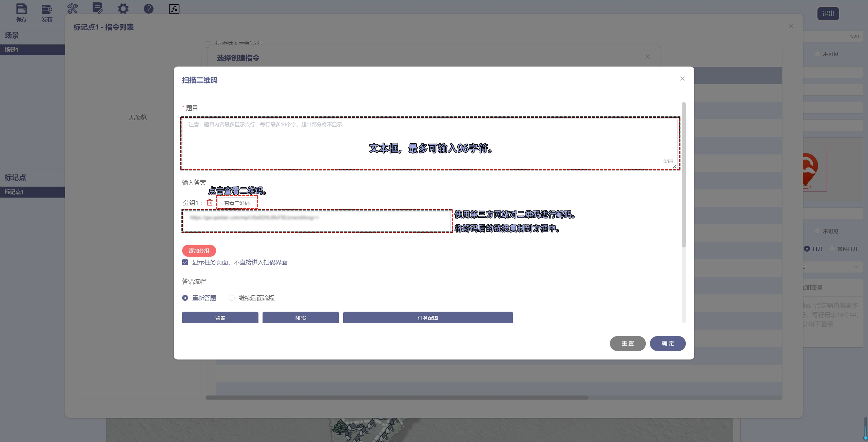Click the help question mark icon
Screen dimensions: 868x442
(x=149, y=8)
